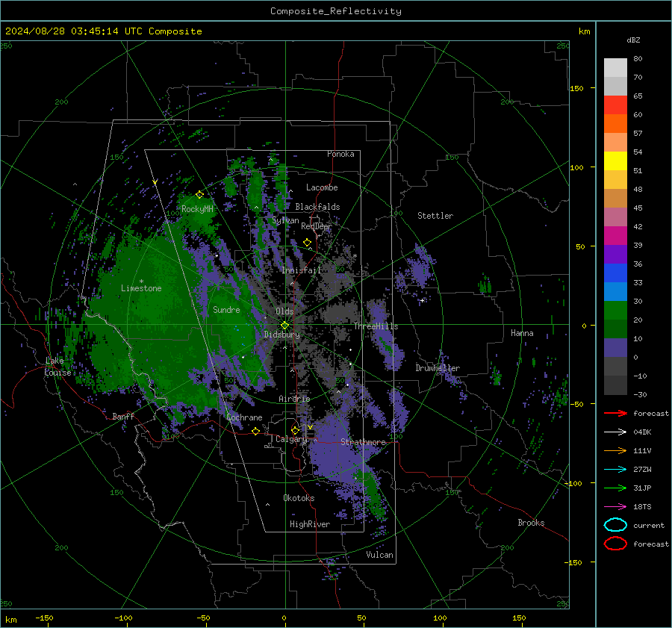Select the purple 36-39 dBZ swatch
The height and width of the screenshot is (628, 672).
pos(615,255)
